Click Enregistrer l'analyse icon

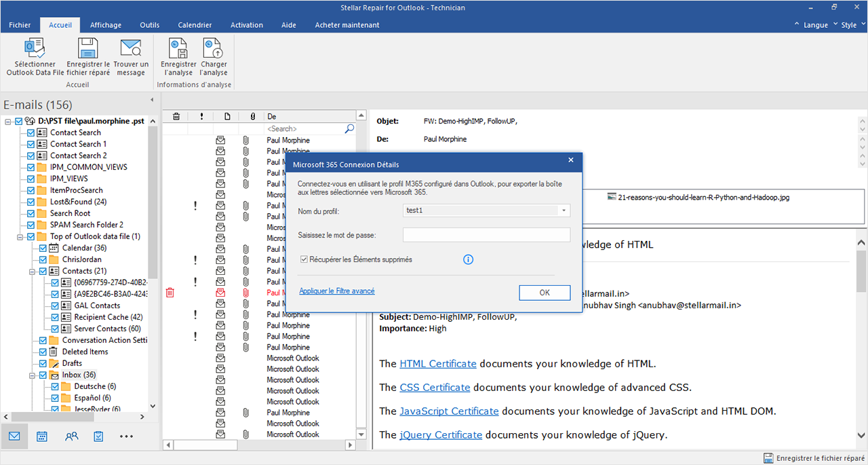pyautogui.click(x=178, y=49)
